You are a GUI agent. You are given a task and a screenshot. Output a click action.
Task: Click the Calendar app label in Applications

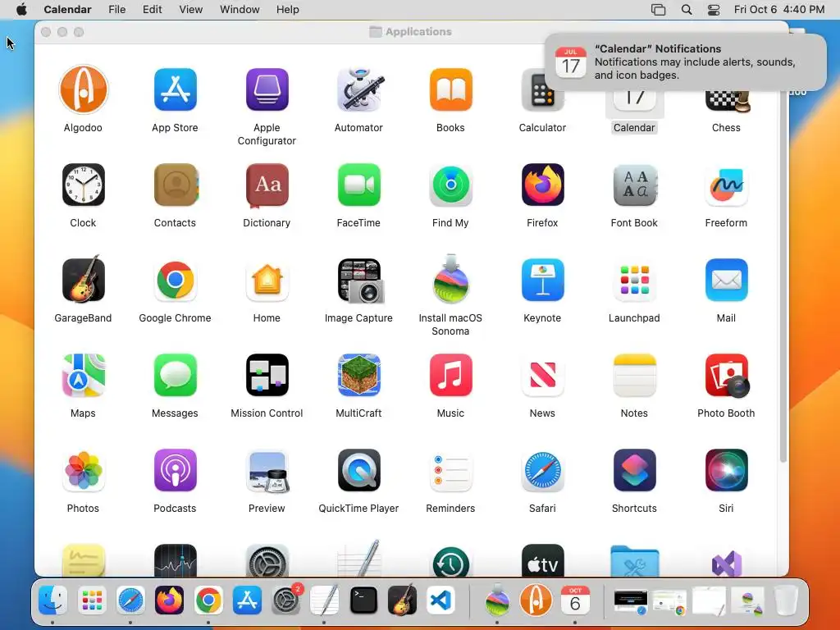click(x=634, y=127)
